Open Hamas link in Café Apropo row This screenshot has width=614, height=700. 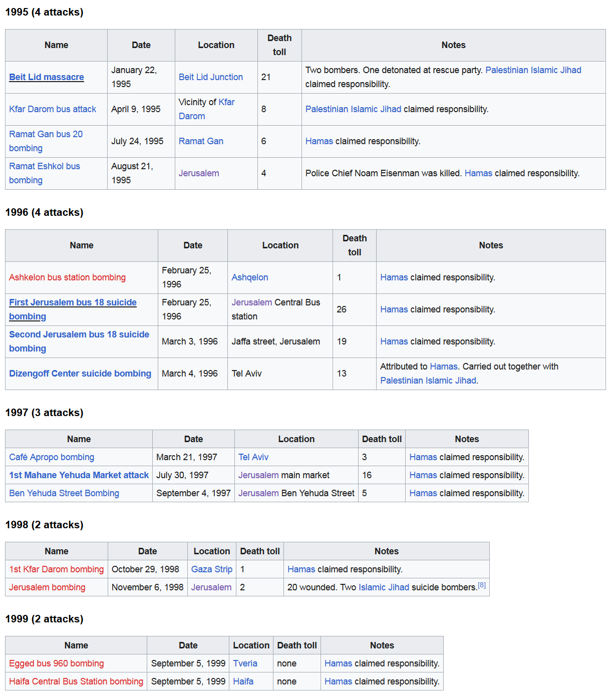click(x=423, y=457)
